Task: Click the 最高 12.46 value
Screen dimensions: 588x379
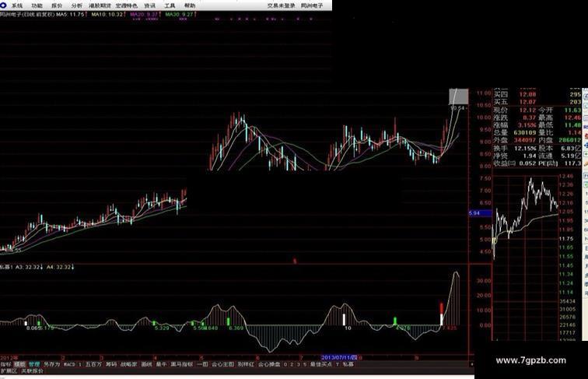Action: tap(572, 118)
